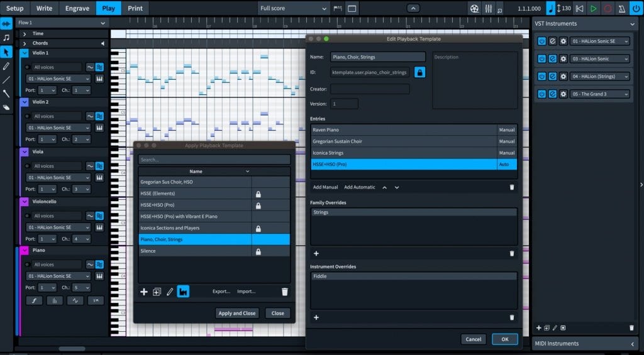Click Add Automatic in Entries section
The height and width of the screenshot is (355, 644).
click(x=359, y=187)
